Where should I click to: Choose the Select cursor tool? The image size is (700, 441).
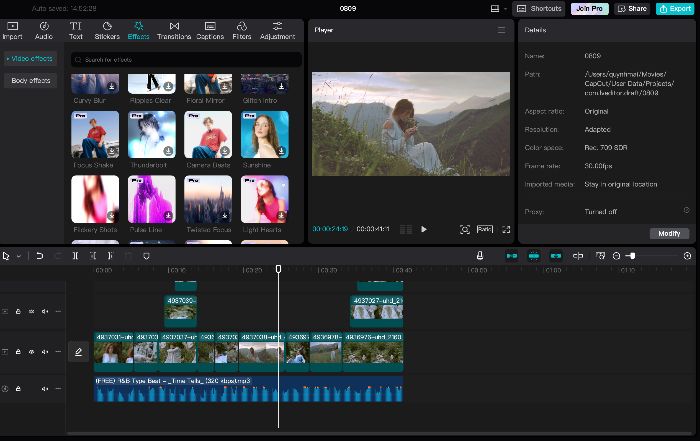(x=6, y=256)
